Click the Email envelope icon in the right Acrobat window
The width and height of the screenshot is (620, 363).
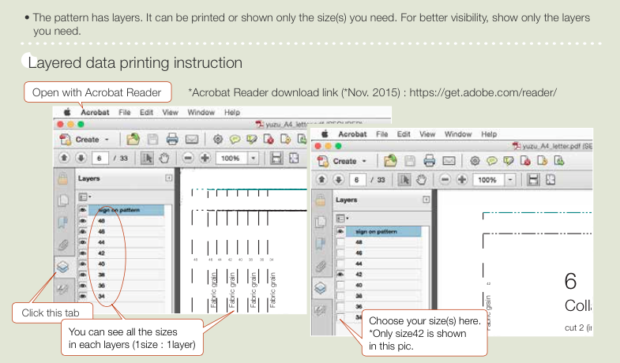click(x=449, y=161)
